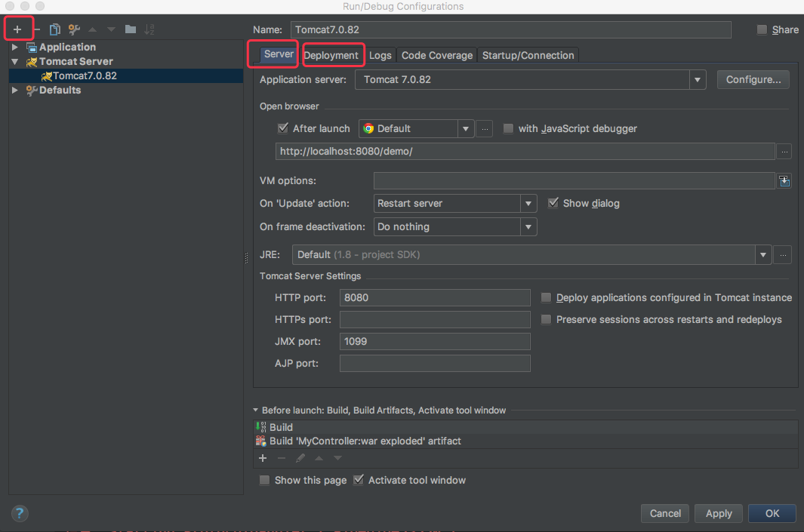Select Build 'MyController:war exploded' artifact task
Screen dimensions: 804x532
click(525, 441)
